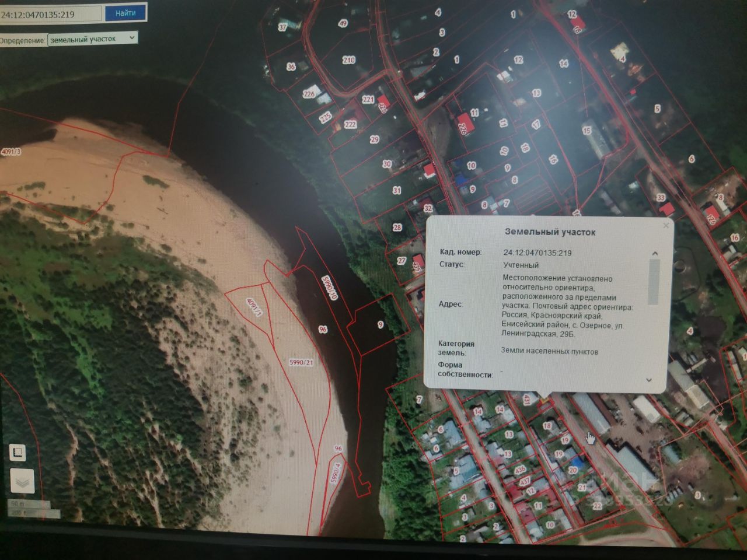
Task: Click the Адрес label in popup
Action: (451, 304)
